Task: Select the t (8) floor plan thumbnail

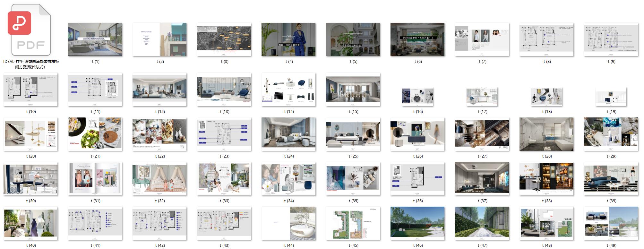Action: [546, 39]
